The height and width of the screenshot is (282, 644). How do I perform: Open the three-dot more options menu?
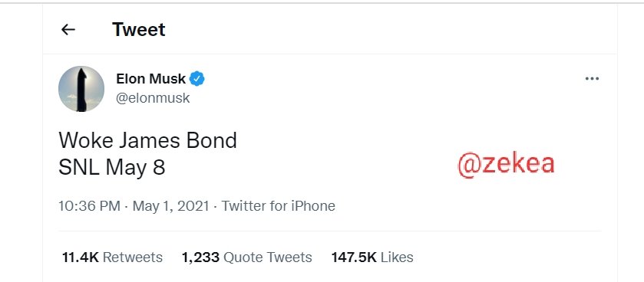coord(592,79)
